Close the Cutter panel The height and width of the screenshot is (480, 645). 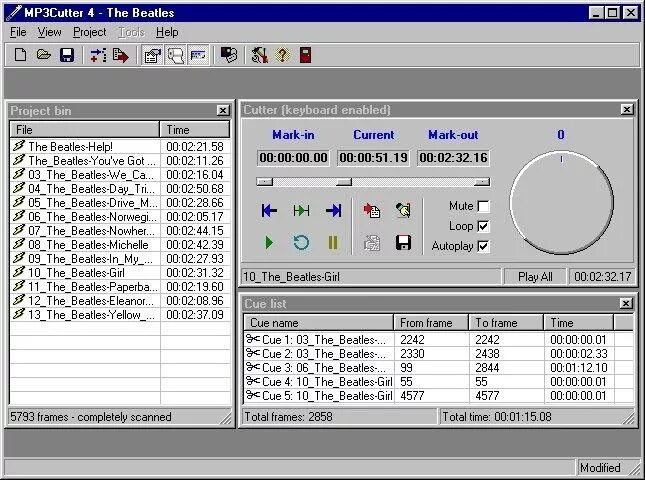(x=626, y=109)
